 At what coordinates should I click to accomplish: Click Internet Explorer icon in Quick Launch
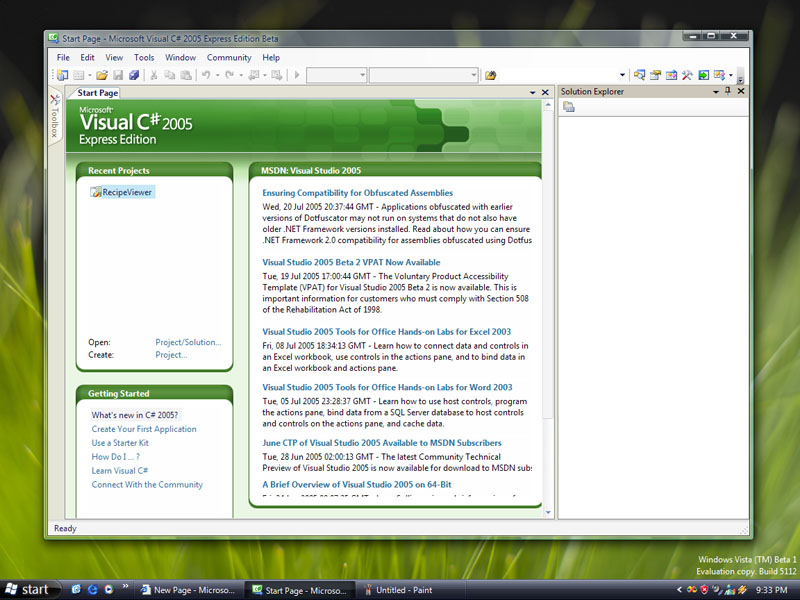click(x=92, y=590)
